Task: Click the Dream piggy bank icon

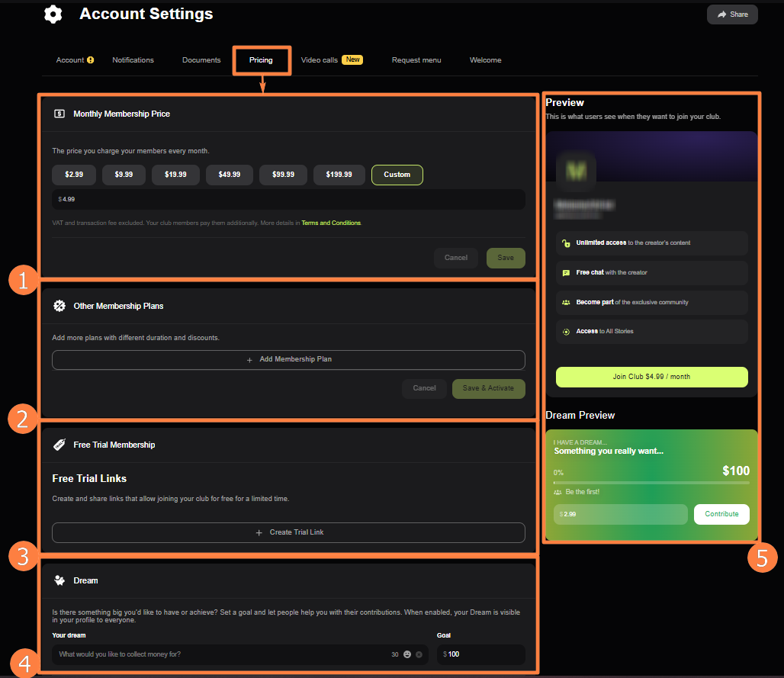Action: [59, 580]
